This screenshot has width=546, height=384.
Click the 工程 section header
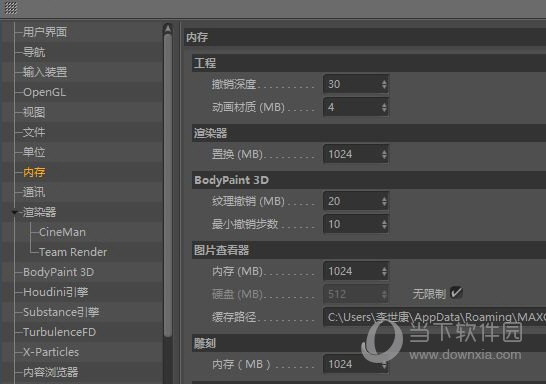tap(369, 63)
